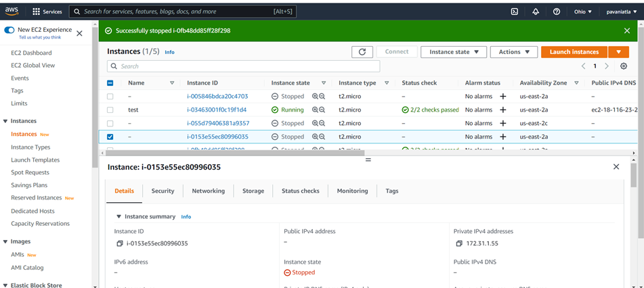This screenshot has width=644, height=288.
Task: Open AMI Catalog in sidebar
Action: tap(27, 268)
